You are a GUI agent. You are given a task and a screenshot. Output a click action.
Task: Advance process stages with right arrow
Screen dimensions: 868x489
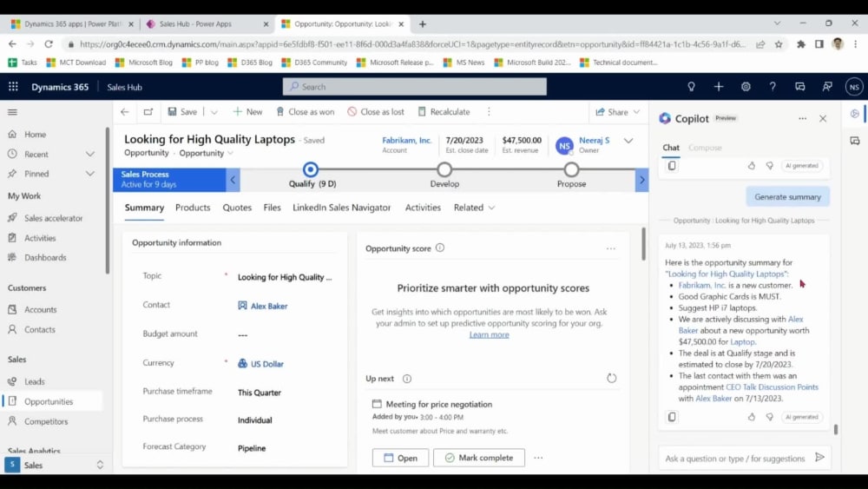click(641, 180)
